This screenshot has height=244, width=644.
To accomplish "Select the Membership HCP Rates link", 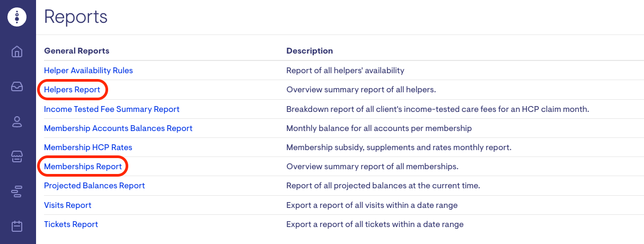I will pos(88,147).
